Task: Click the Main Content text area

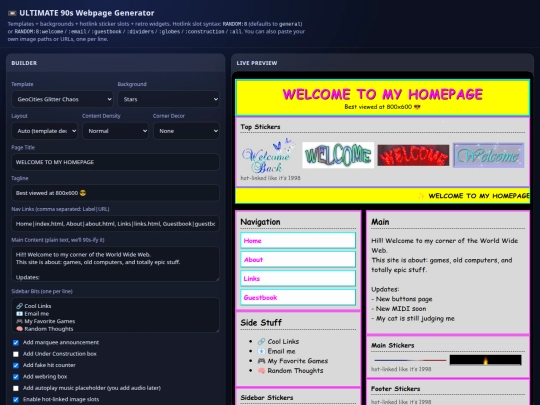Action: click(x=115, y=264)
